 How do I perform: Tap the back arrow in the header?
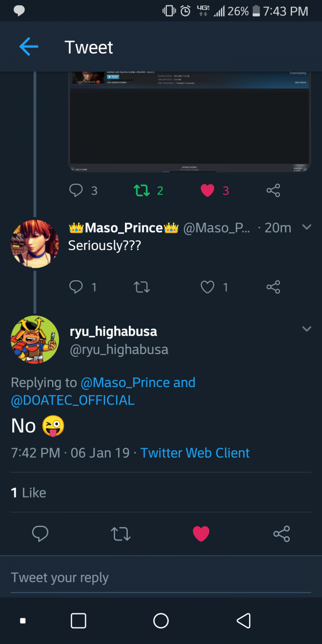pos(28,47)
